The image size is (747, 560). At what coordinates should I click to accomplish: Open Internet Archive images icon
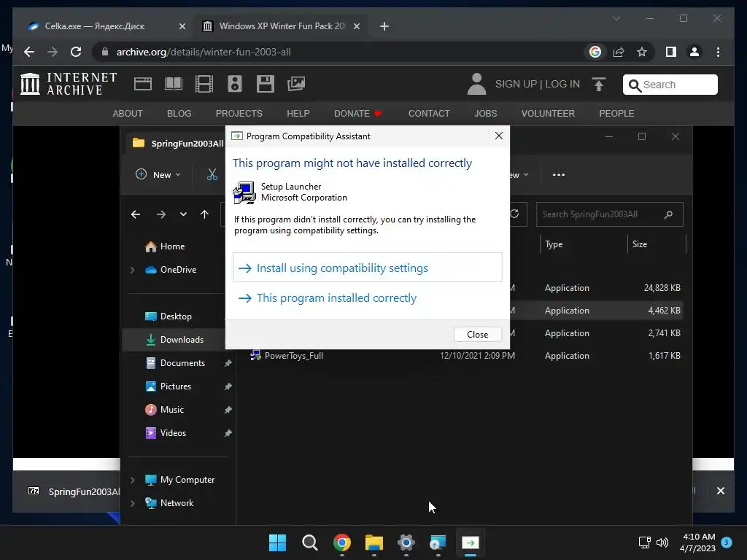click(x=296, y=84)
